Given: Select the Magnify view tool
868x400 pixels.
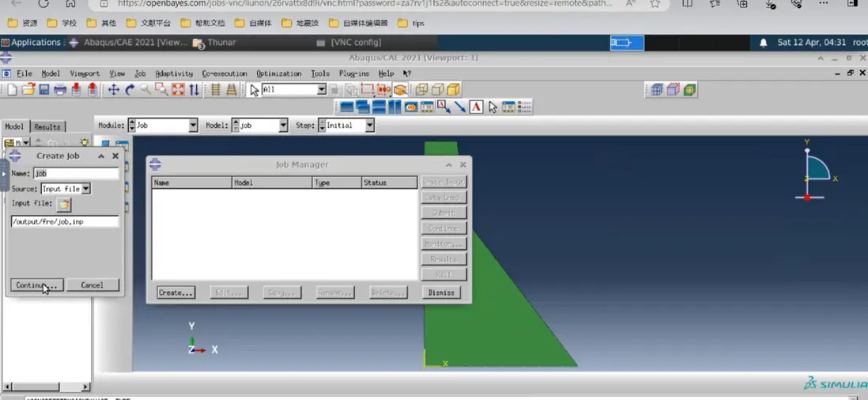Looking at the screenshot, I should 145,89.
